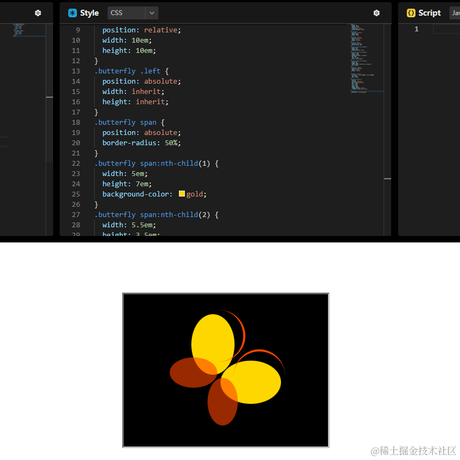Open the left panel settings gear
460x460 pixels.
point(38,13)
